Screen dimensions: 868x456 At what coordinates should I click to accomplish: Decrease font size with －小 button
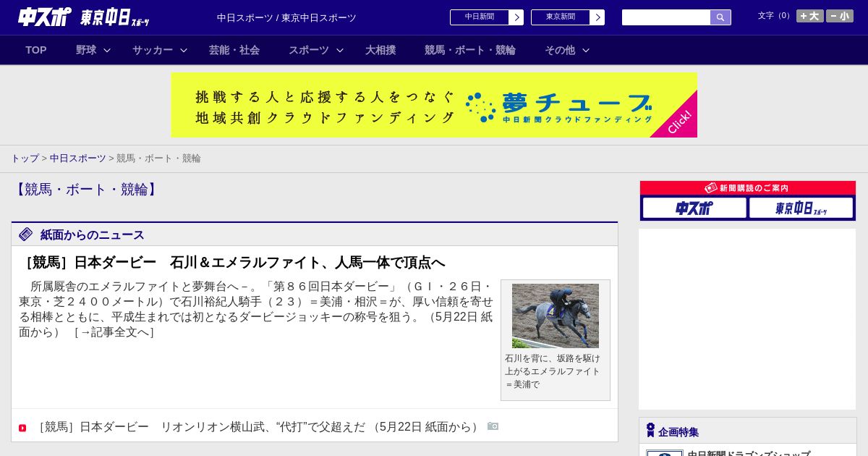tap(840, 16)
